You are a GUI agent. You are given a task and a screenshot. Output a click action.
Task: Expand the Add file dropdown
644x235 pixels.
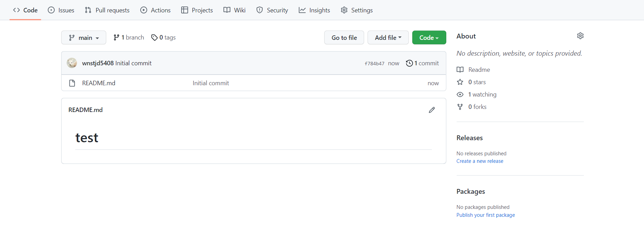pos(388,37)
